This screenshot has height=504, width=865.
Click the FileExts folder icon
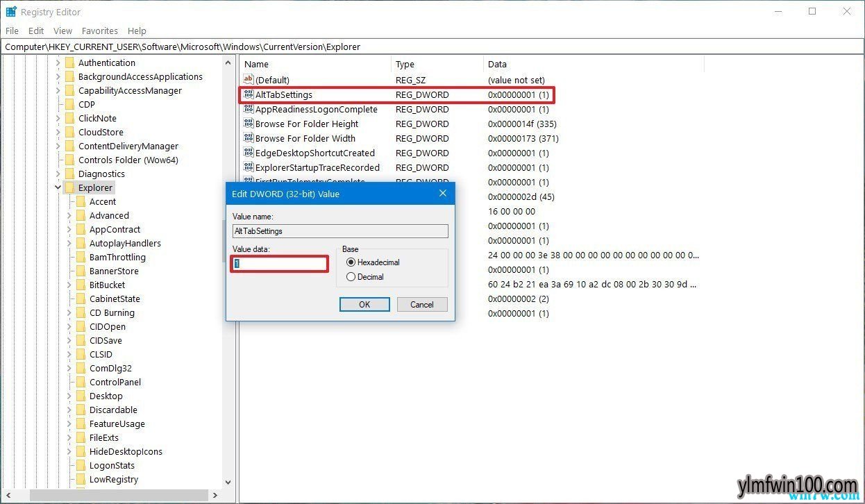pos(81,437)
